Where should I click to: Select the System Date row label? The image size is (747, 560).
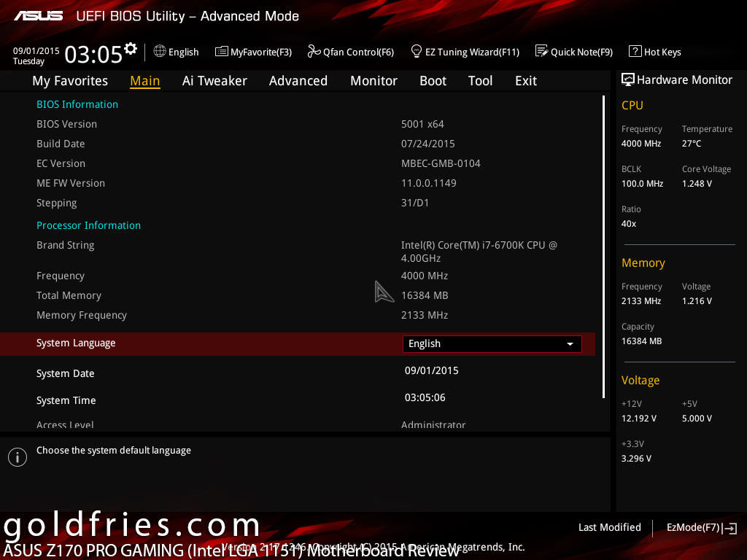click(x=65, y=373)
